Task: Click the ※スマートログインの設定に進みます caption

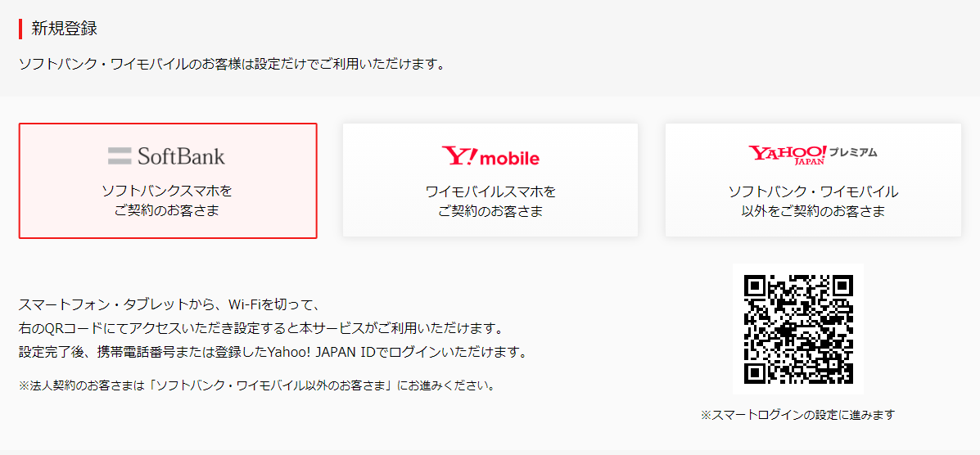Action: 797,414
